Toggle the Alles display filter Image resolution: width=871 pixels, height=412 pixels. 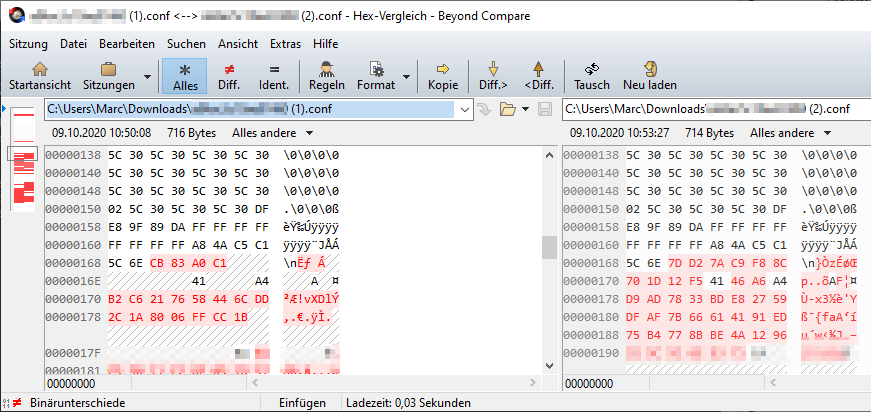(x=185, y=76)
